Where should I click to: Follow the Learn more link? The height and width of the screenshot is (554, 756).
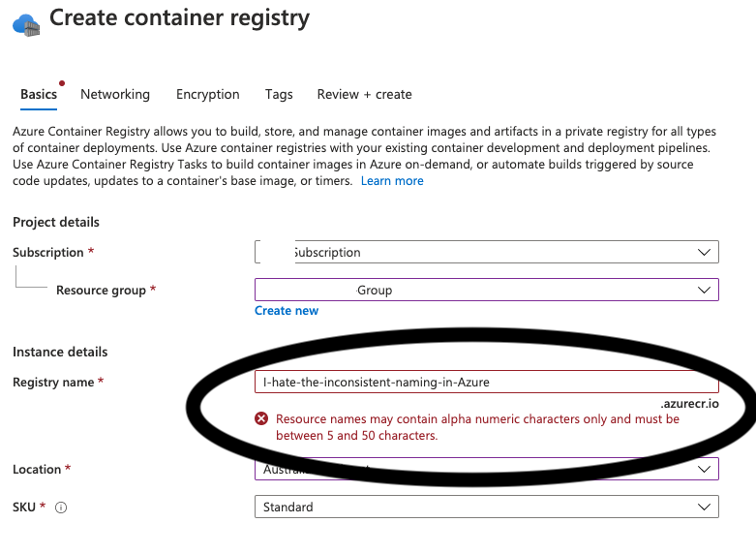tap(392, 181)
